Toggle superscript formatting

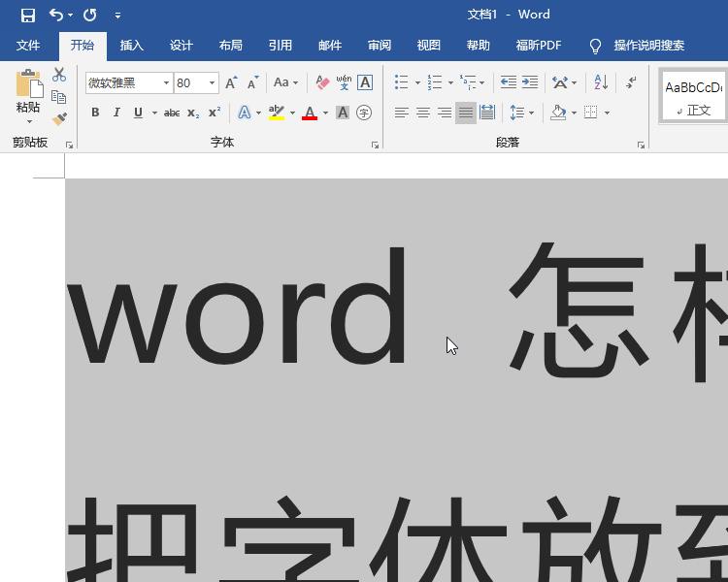[x=215, y=113]
